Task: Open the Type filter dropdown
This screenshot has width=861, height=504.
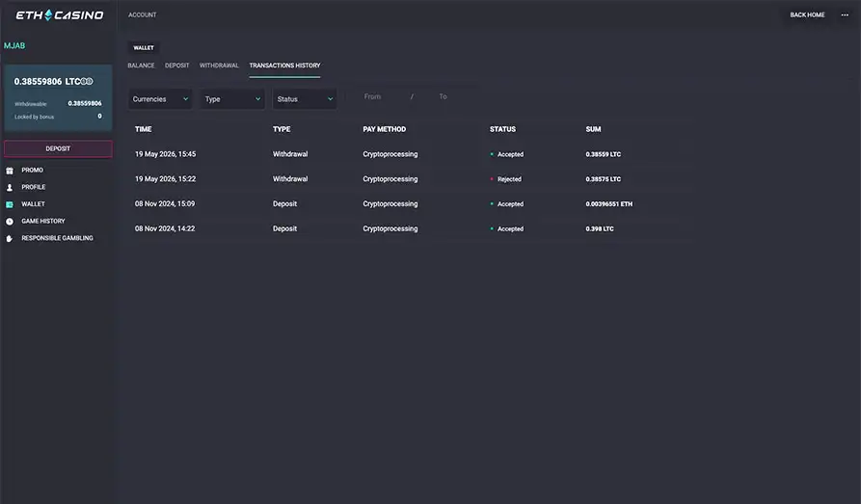Action: [x=232, y=99]
